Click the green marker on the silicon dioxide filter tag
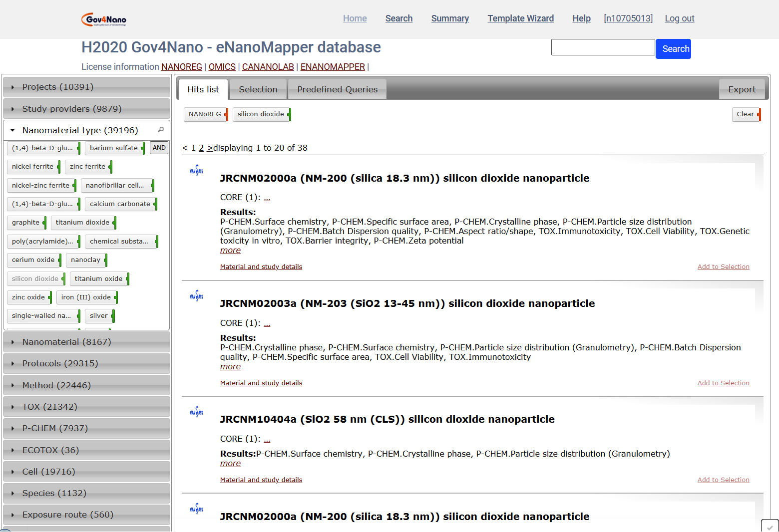This screenshot has width=779, height=532. coord(289,114)
